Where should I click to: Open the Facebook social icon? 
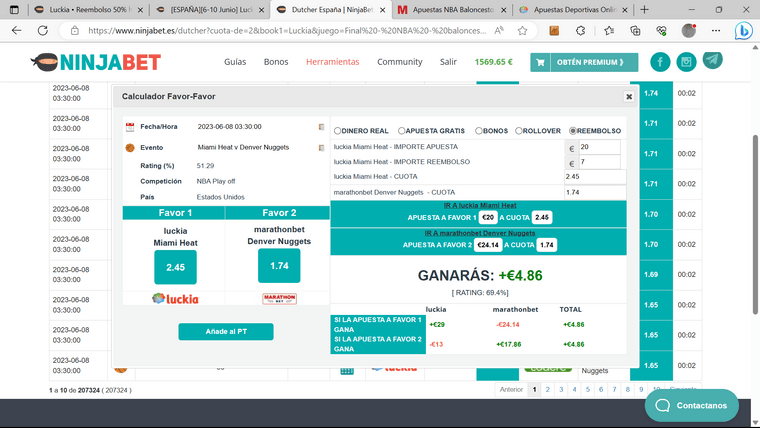pyautogui.click(x=660, y=62)
